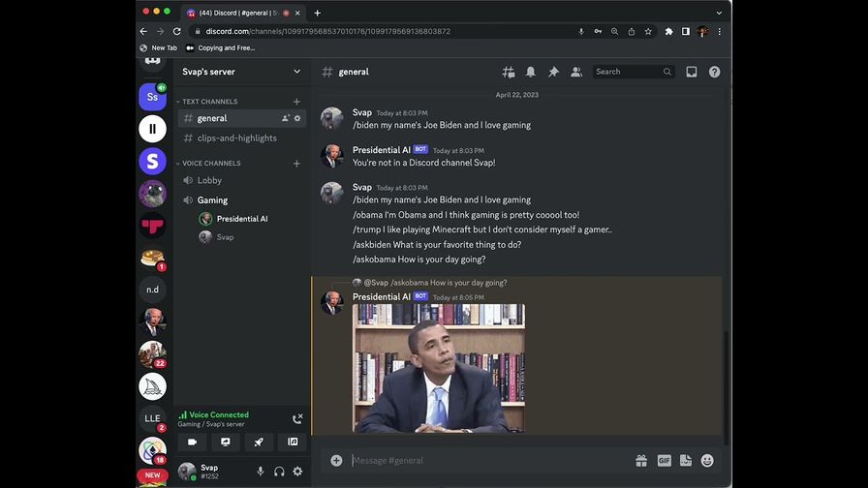868x488 pixels.
Task: Disconnect from voice call
Action: coord(297,419)
